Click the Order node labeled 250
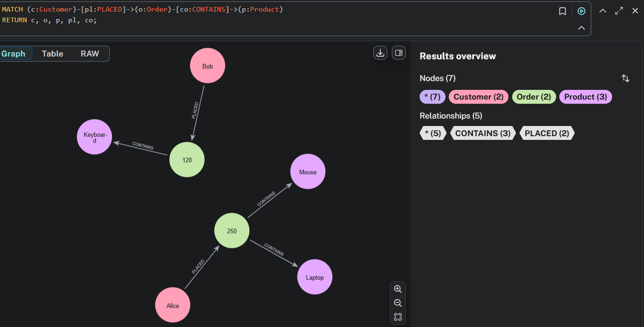This screenshot has height=327, width=644. [x=232, y=231]
